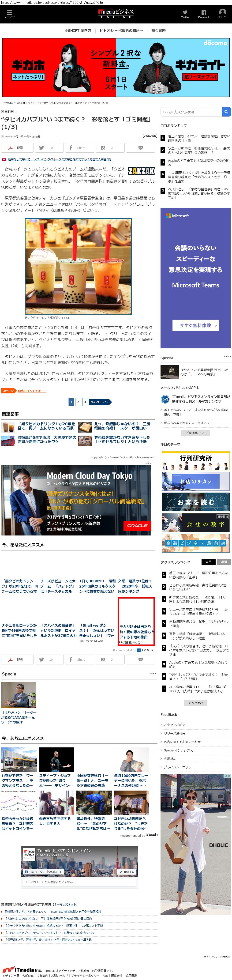
Task: Click the Hatena B! button under the headline
Action: 109,148
